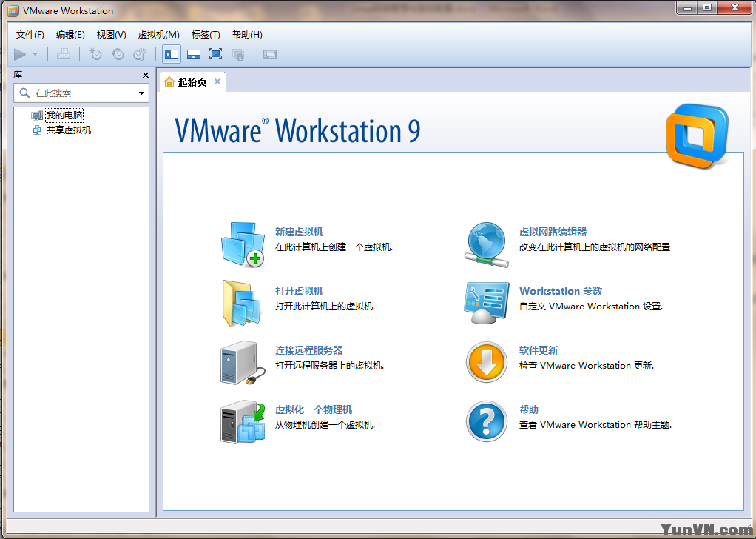756x539 pixels.
Task: Close the 库 library panel
Action: [146, 76]
